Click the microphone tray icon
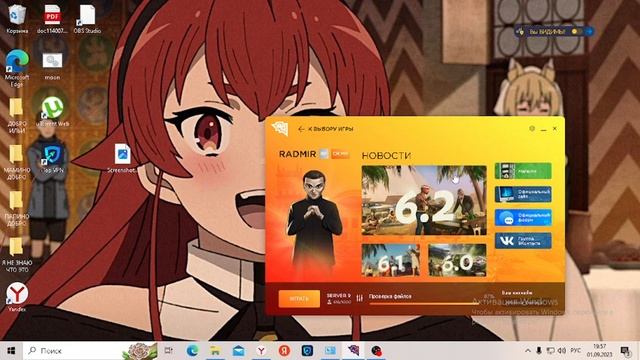 [539, 351]
